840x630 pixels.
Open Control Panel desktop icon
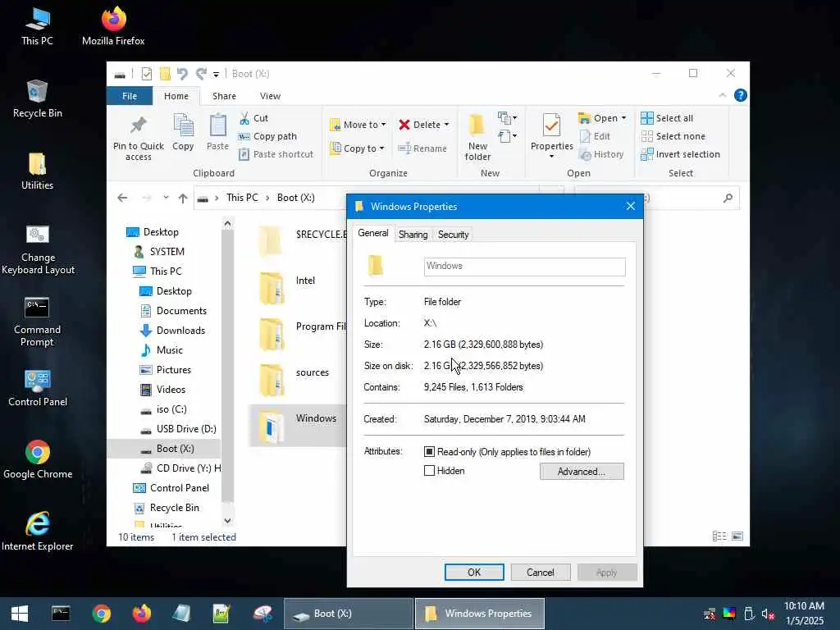(x=38, y=388)
